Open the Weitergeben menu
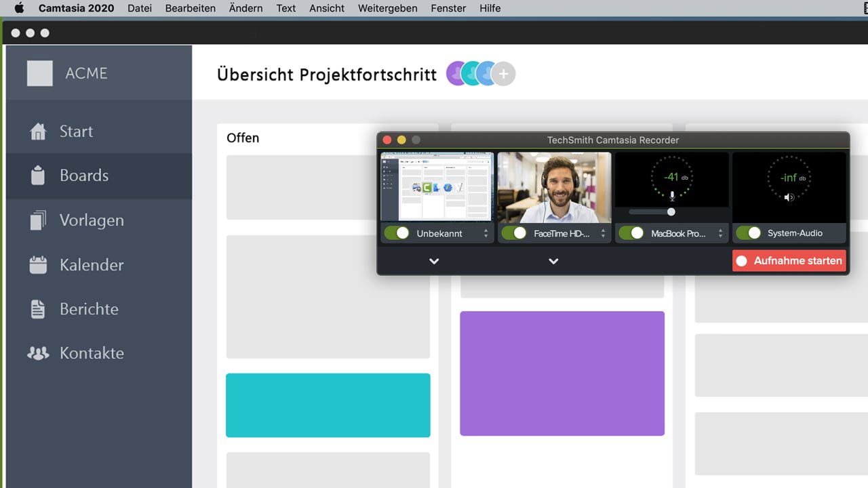Screen dimensions: 868x488 coord(387,8)
